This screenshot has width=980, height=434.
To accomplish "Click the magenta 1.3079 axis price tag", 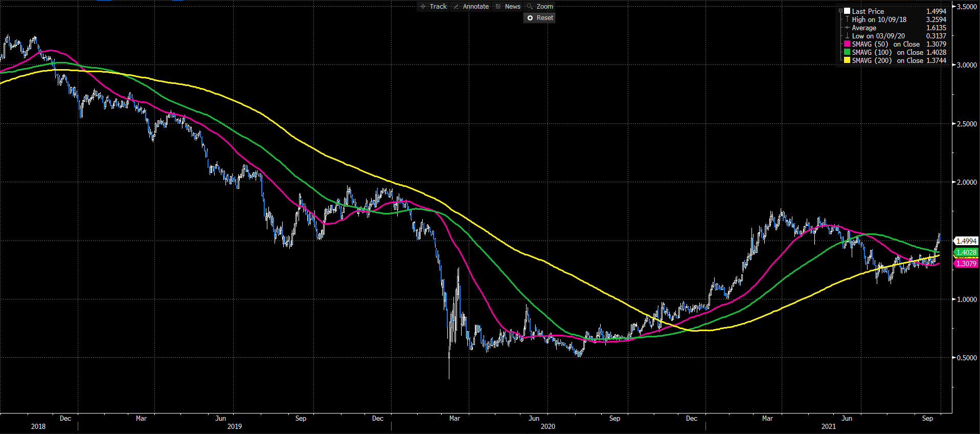I will coord(966,264).
